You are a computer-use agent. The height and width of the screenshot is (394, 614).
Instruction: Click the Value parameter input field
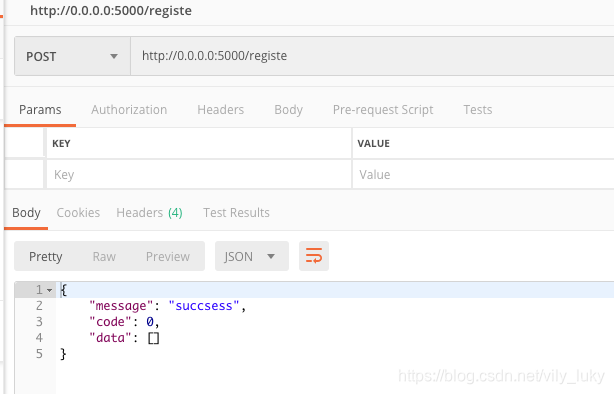coord(483,174)
